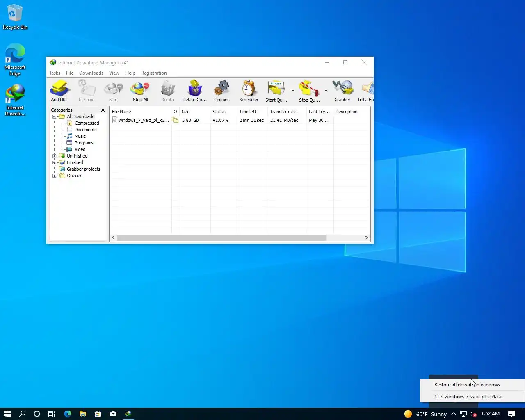Screen dimensions: 525x420
Task: Click horizontal scrollbar left arrow
Action: coord(114,237)
